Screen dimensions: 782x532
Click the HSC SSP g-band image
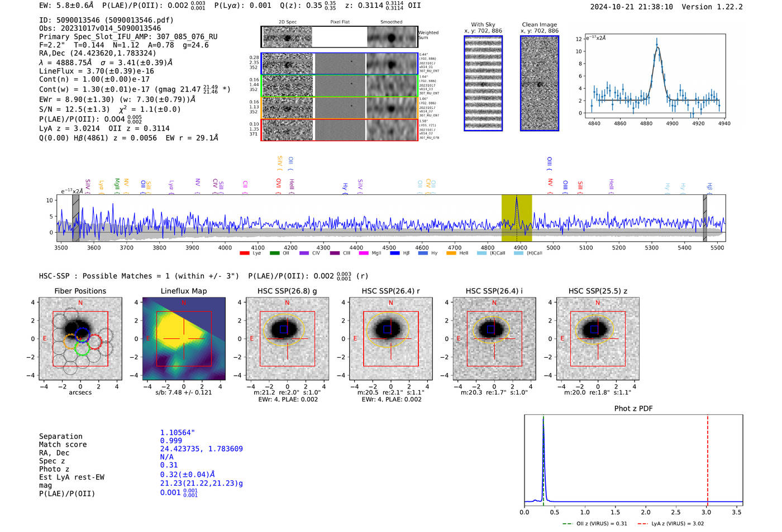(287, 339)
